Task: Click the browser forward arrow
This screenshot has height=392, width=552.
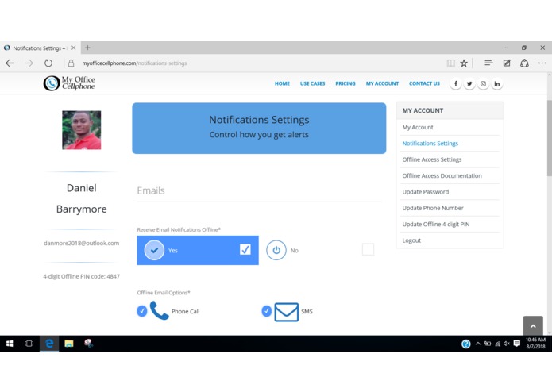Action: point(29,63)
